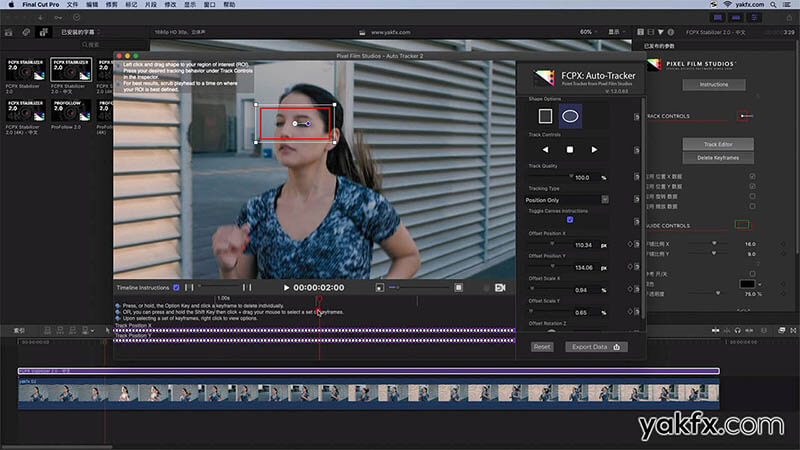
Task: Open the viewer display options dropdown
Action: pyautogui.click(x=616, y=32)
